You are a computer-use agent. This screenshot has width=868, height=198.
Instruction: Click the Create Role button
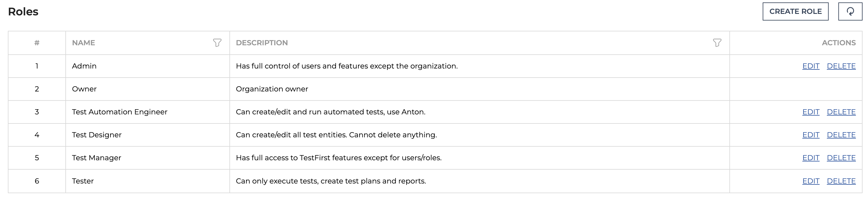pos(795,11)
